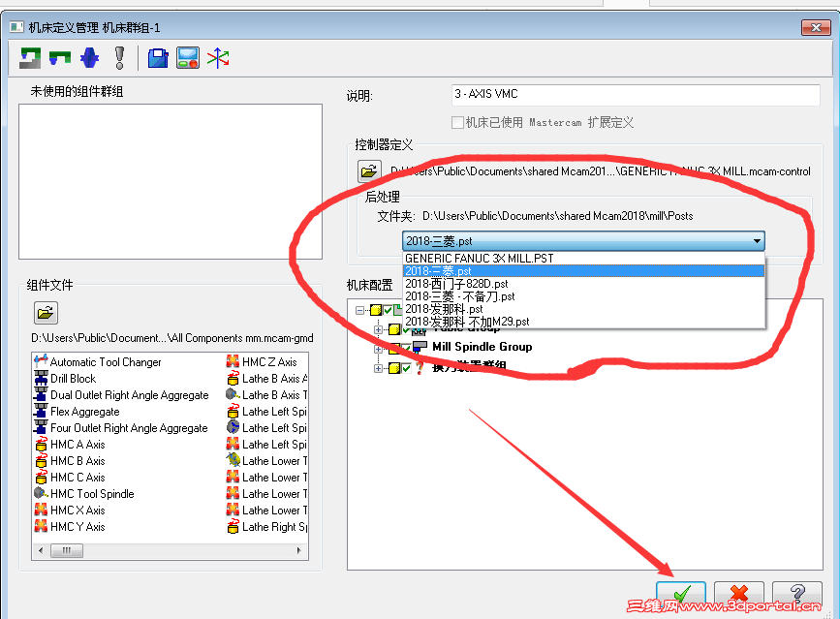The image size is (840, 619).
Task: Select Dual Outlet Right Angle Aggregate component
Action: pos(121,395)
